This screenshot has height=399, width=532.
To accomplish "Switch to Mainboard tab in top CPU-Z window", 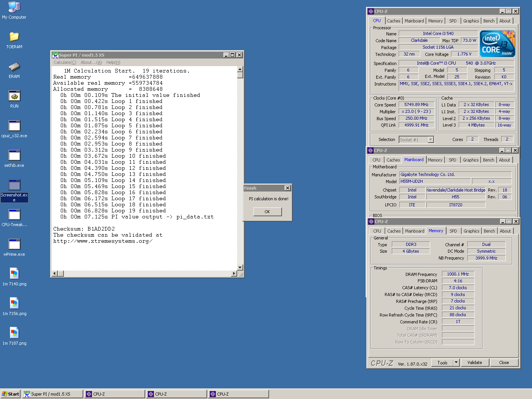I will pyautogui.click(x=414, y=21).
